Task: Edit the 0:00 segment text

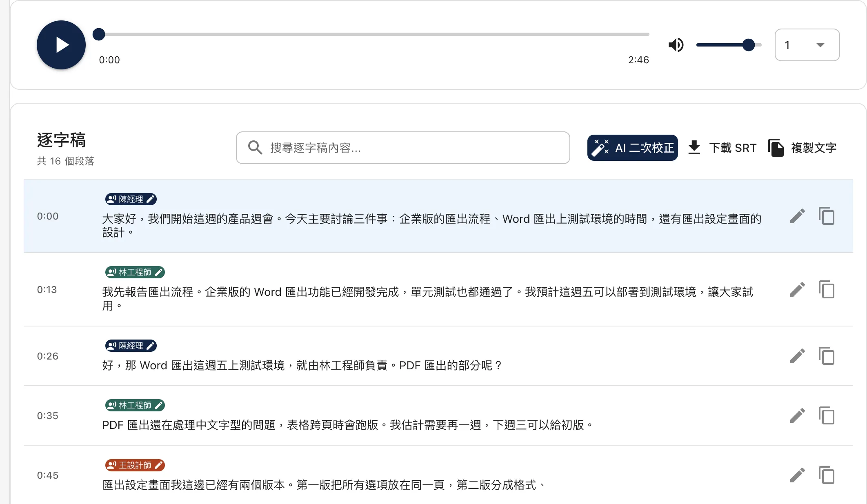Action: pyautogui.click(x=797, y=216)
